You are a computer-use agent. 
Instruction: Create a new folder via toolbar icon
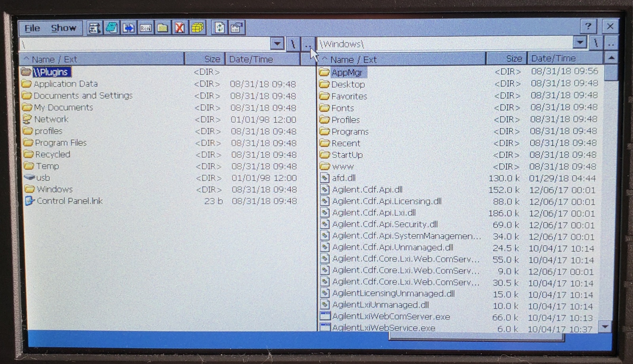pos(161,27)
